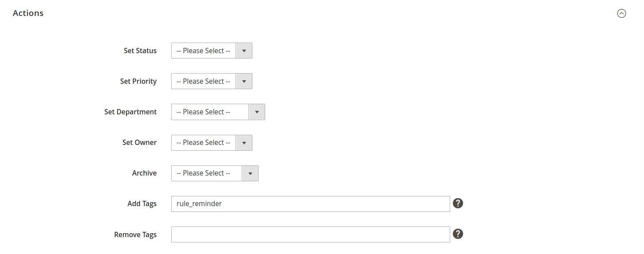
Task: Click "Please Select" text in Archive box
Action: click(203, 173)
